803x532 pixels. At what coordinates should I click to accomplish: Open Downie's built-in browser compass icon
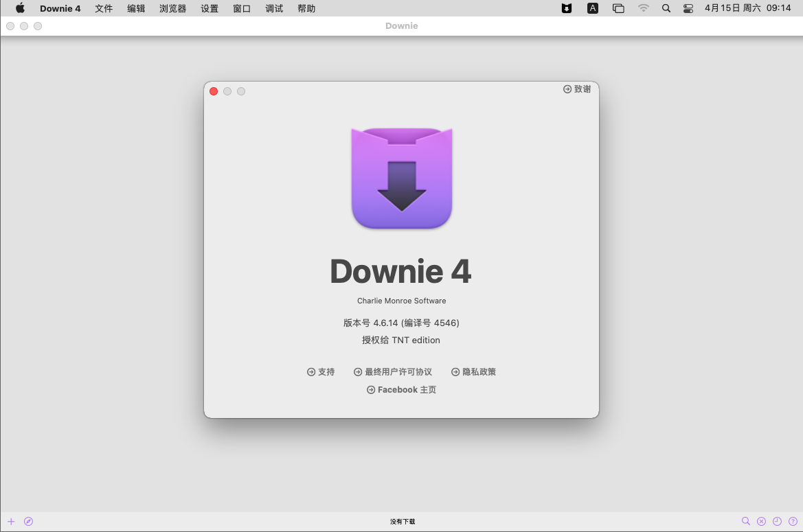click(x=28, y=522)
